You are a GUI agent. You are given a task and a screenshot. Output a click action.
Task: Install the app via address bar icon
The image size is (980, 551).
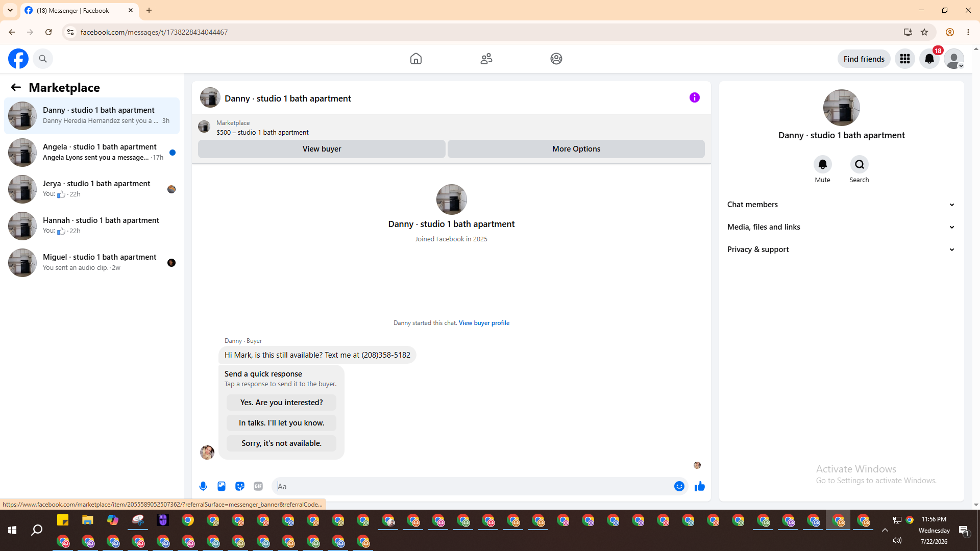click(908, 32)
